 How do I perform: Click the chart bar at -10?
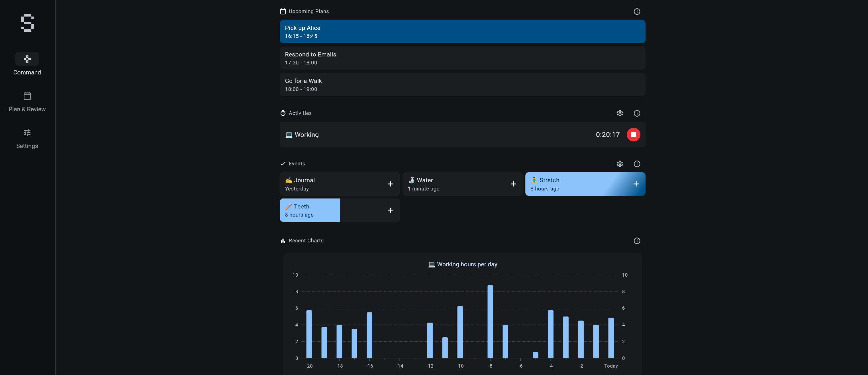(x=460, y=332)
